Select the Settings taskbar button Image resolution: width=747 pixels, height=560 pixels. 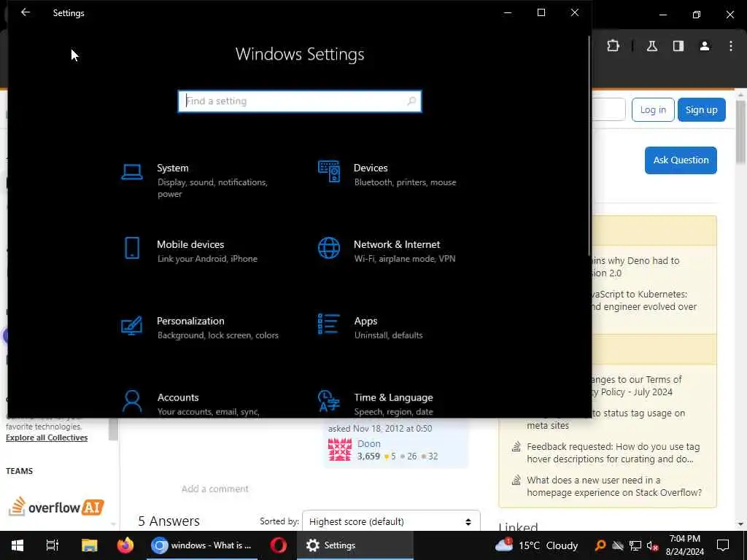(355, 545)
